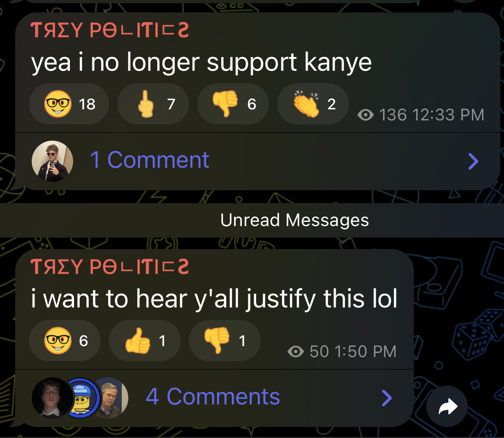Tap the nerd face reaction with 6

point(64,341)
